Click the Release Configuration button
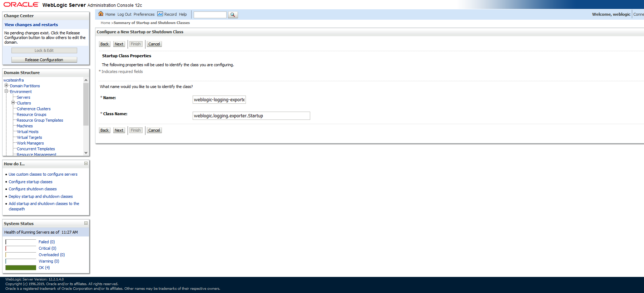The image size is (644, 293). tap(44, 60)
